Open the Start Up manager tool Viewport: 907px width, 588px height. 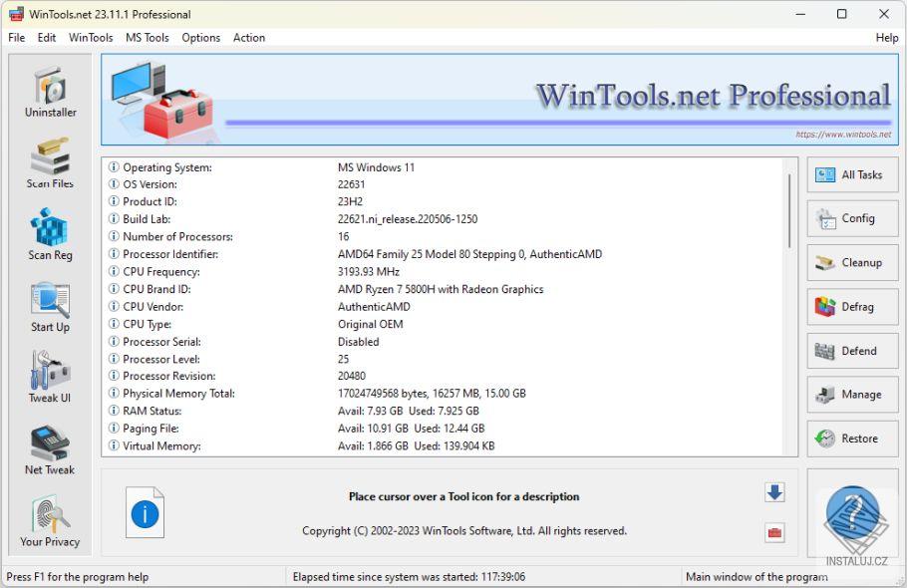click(48, 303)
